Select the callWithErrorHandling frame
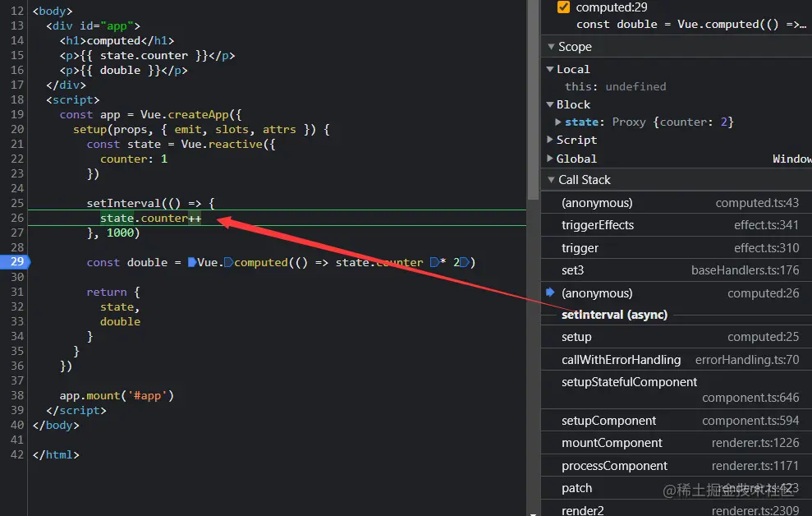Screen dimensions: 812x516 tap(677, 360)
